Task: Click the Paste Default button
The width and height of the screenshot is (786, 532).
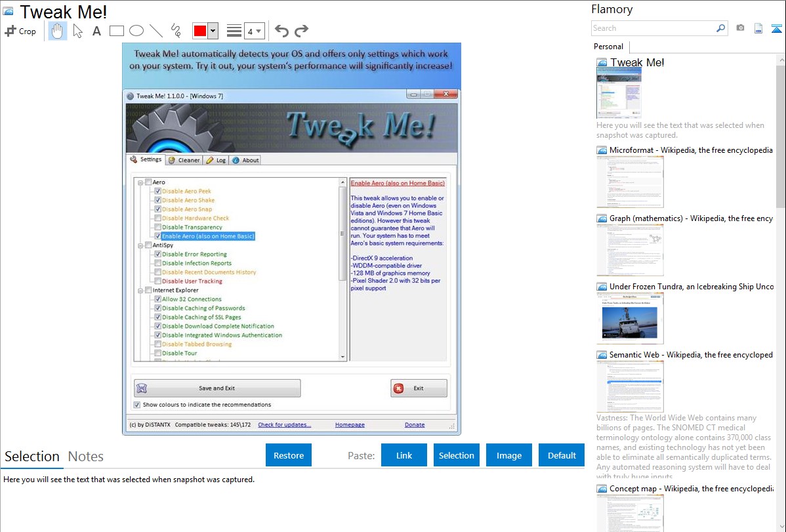Action: 562,455
